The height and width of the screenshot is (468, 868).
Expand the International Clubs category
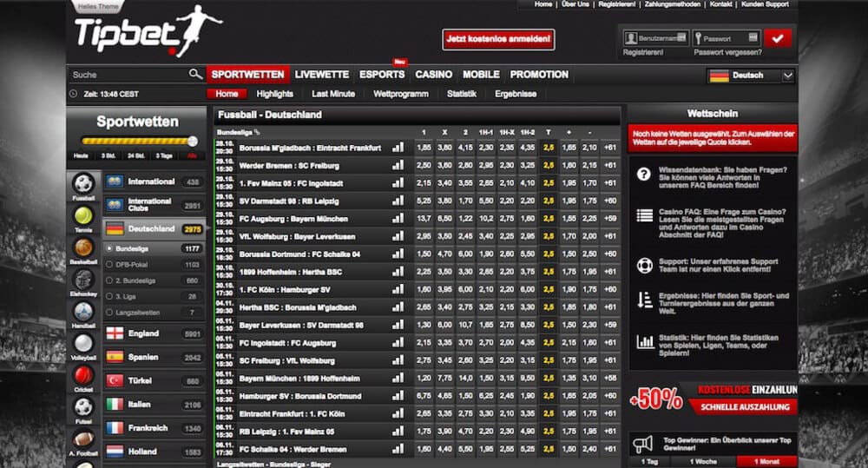(x=155, y=205)
